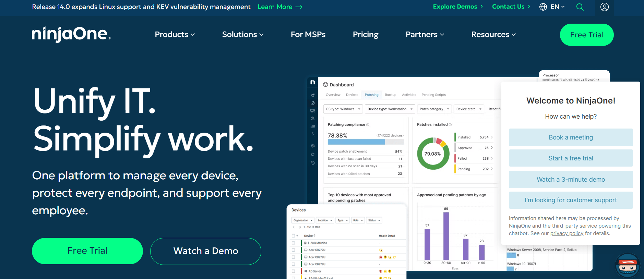Image resolution: width=644 pixels, height=279 pixels.
Task: Check the AD Server row checkbox
Action: click(x=293, y=271)
